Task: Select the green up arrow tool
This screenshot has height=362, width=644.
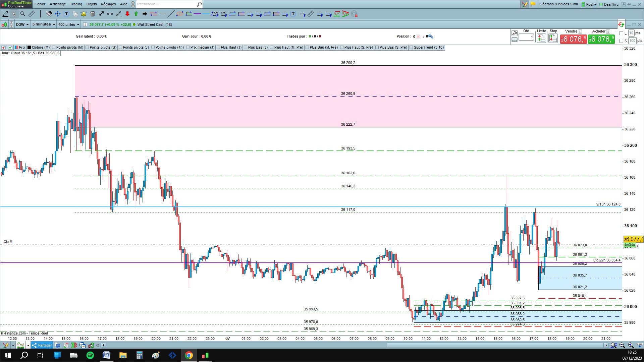Action: [x=136, y=14]
